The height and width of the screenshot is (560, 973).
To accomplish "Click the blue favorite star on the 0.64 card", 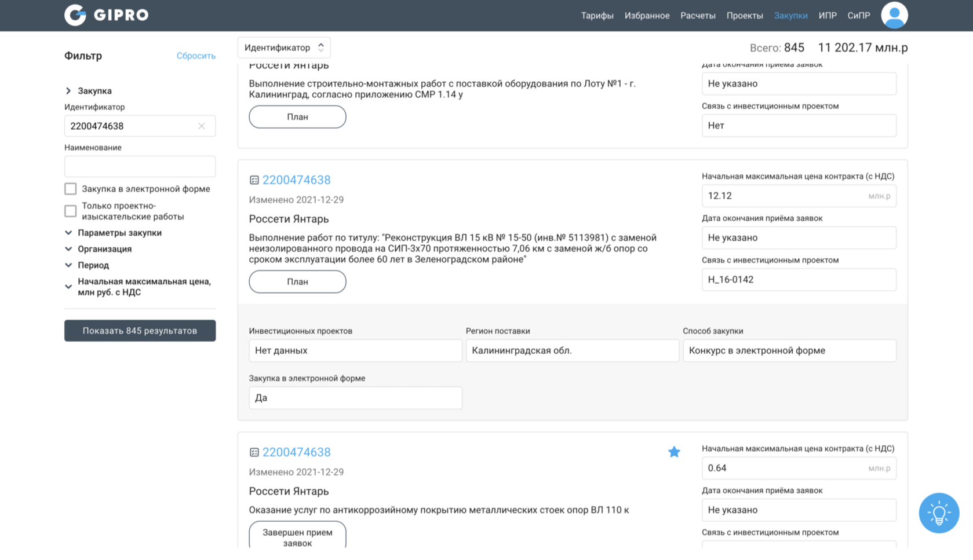I will click(x=674, y=452).
